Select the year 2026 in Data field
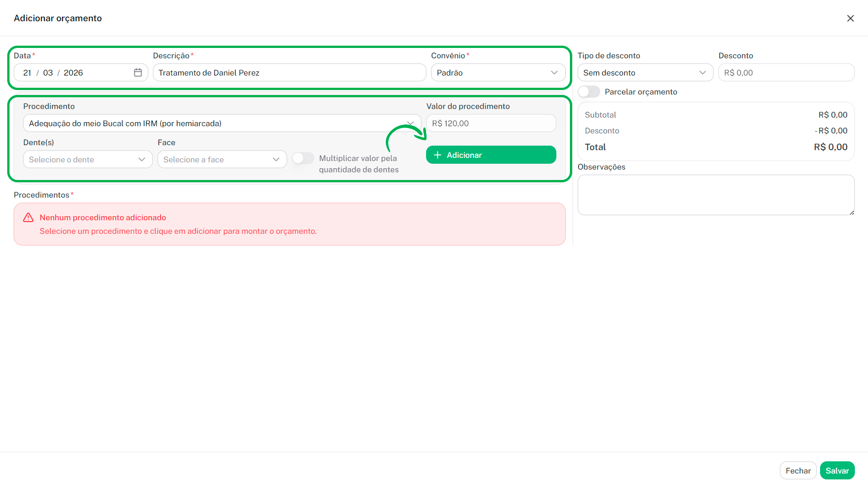Image resolution: width=868 pixels, height=488 pixels. pyautogui.click(x=73, y=72)
